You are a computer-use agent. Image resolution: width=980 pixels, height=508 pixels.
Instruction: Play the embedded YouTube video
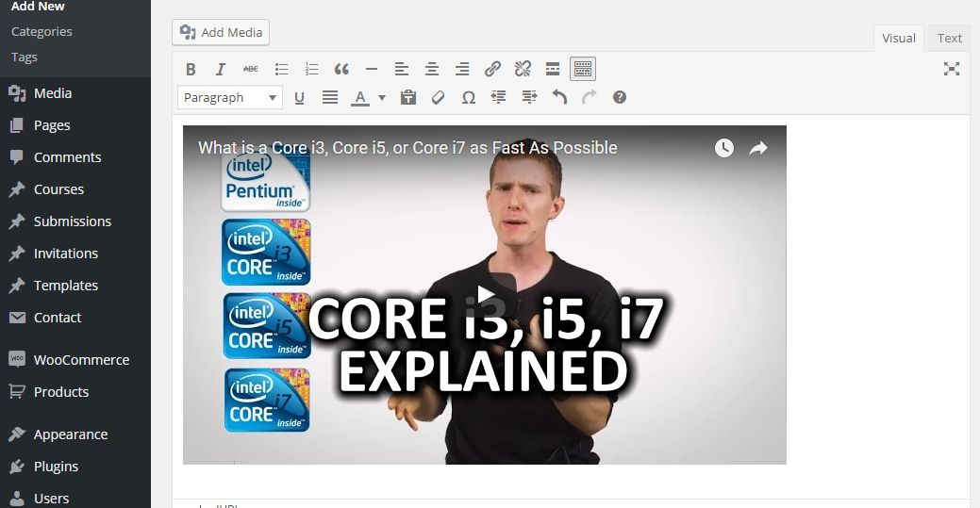[x=485, y=294]
